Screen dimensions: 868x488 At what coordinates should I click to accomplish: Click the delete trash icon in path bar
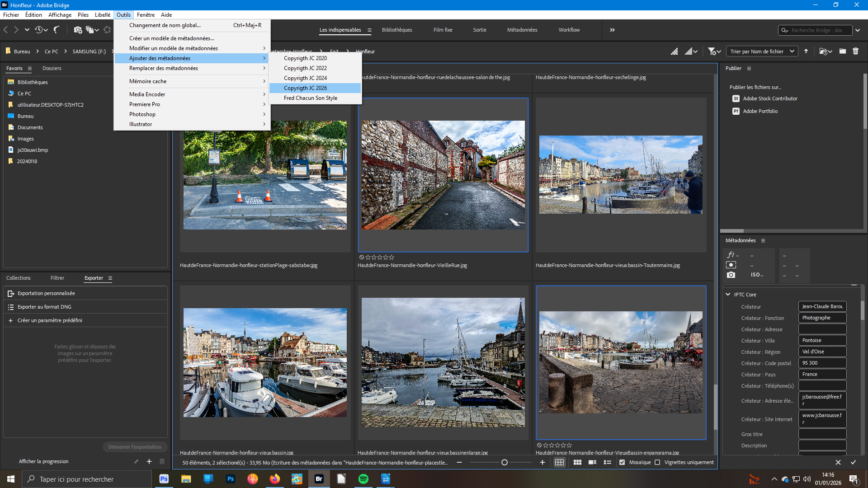(x=855, y=51)
